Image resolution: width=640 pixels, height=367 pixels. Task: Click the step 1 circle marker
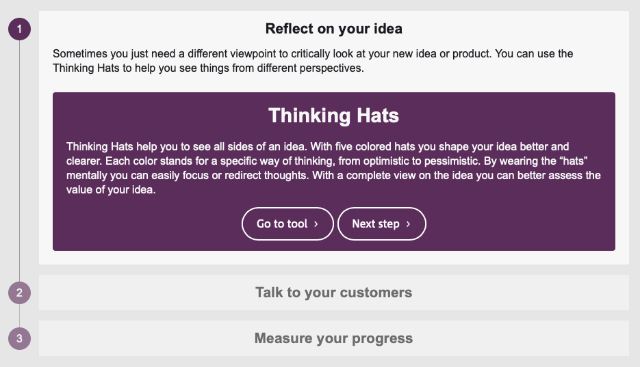(x=19, y=29)
